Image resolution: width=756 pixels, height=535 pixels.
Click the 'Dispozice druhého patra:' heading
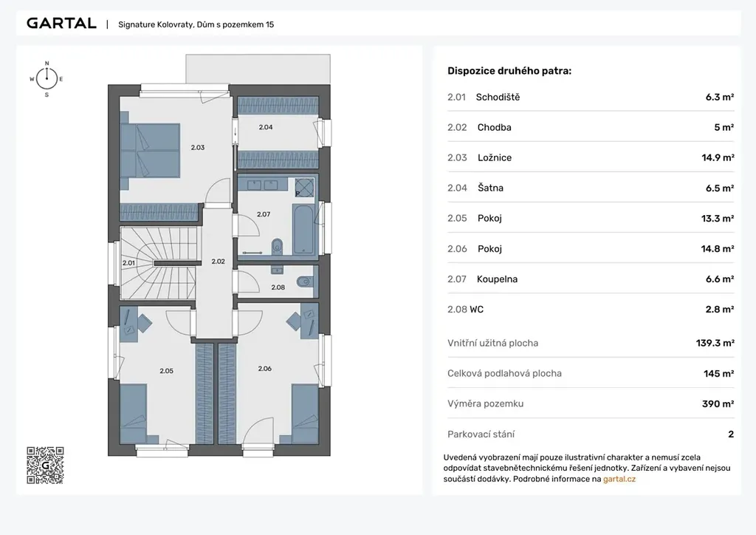[509, 71]
